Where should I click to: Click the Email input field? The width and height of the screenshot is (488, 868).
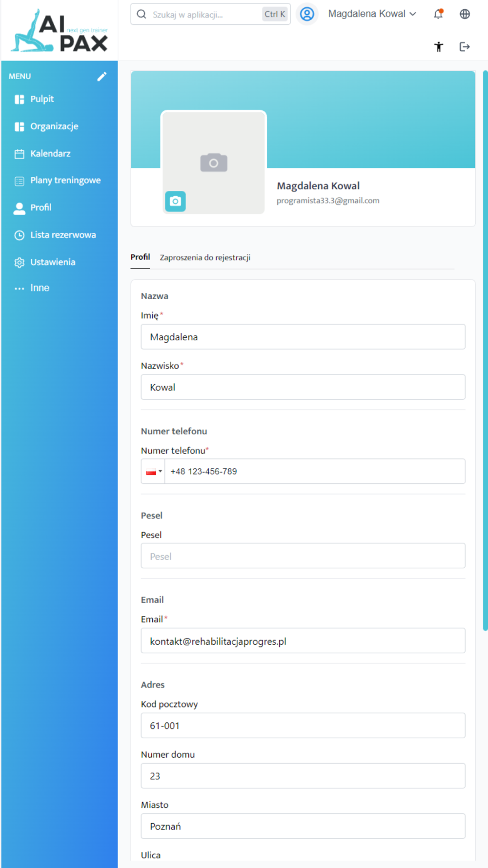[303, 641]
